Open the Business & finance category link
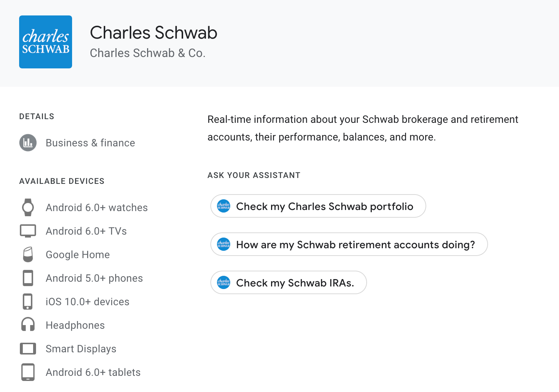 pyautogui.click(x=90, y=143)
